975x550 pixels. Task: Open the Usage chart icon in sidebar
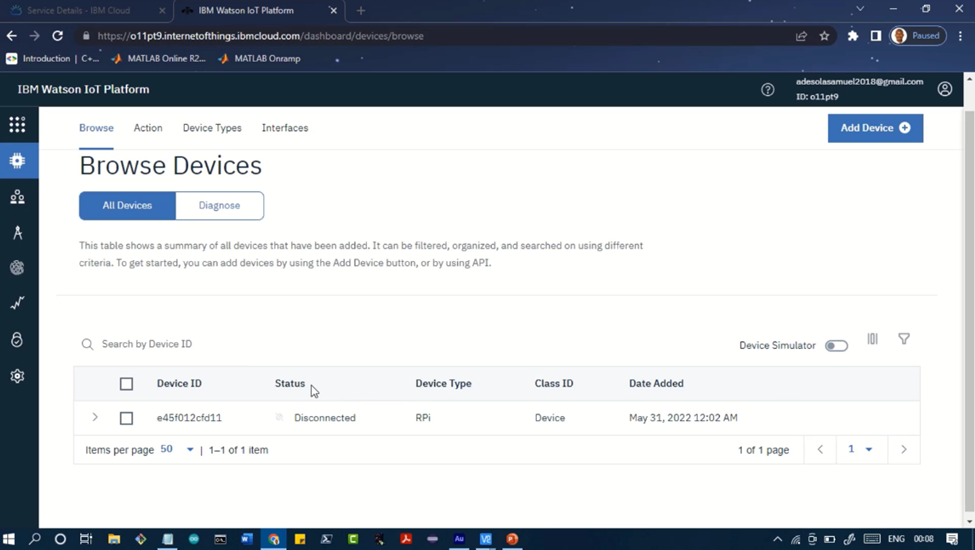point(17,303)
